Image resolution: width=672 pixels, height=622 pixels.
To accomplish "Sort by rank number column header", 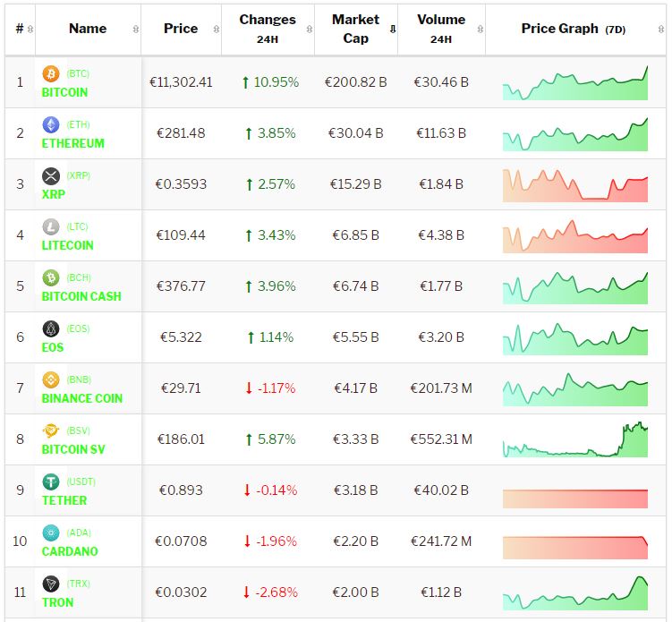I will (x=20, y=29).
